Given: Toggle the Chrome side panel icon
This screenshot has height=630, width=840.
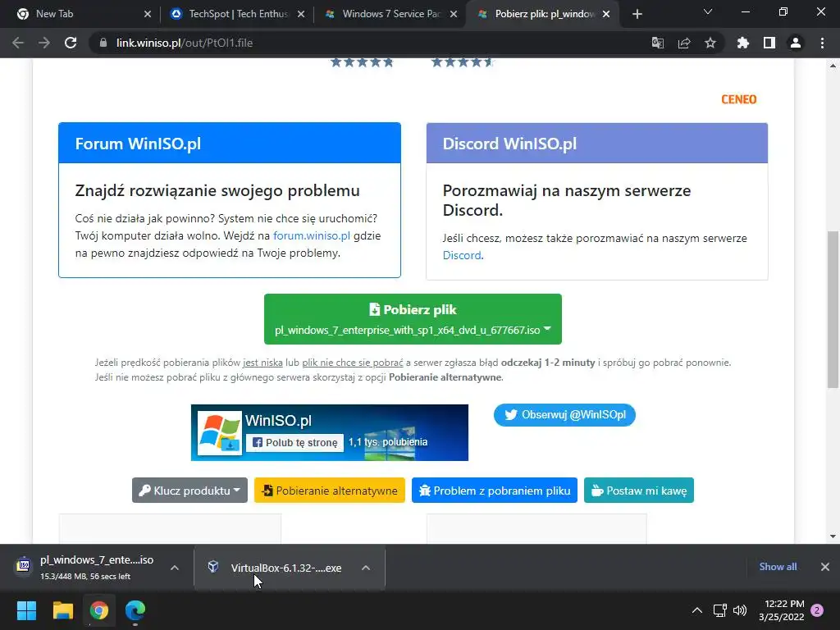Looking at the screenshot, I should pos(769,43).
